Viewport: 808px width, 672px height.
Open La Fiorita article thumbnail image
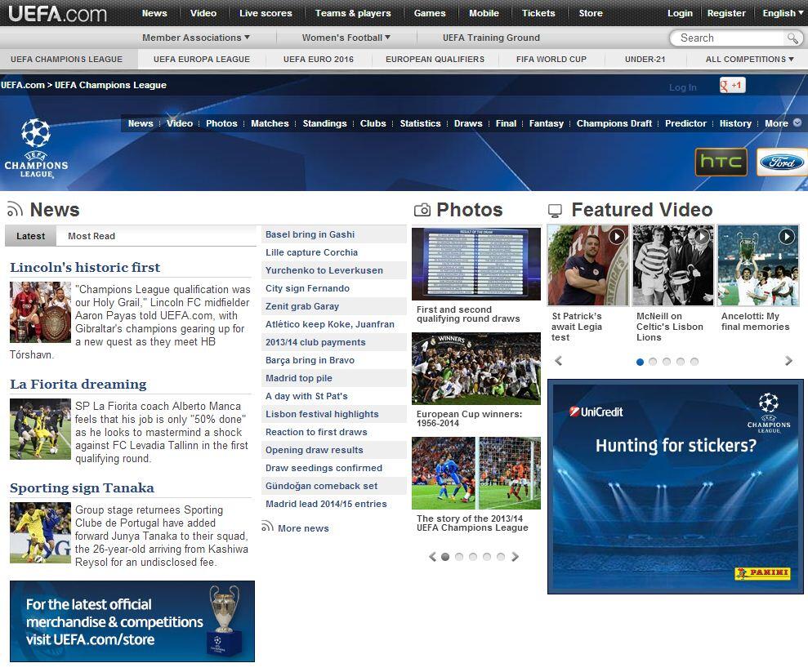pyautogui.click(x=40, y=429)
